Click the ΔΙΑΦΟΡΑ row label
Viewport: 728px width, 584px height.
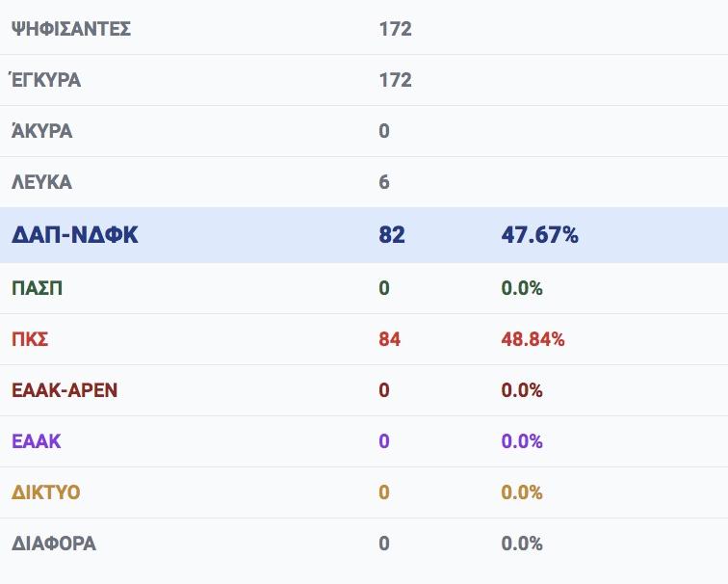pyautogui.click(x=54, y=544)
